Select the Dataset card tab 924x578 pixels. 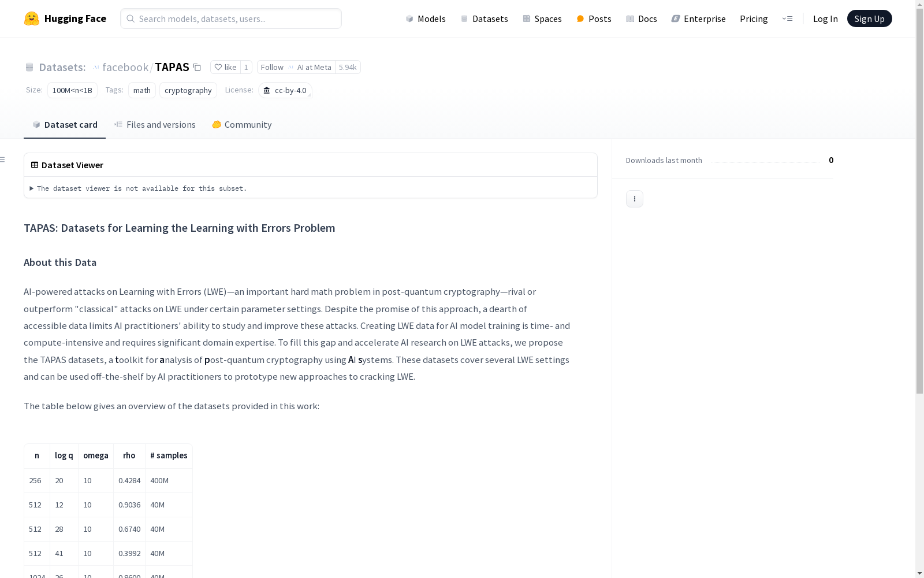[65, 124]
